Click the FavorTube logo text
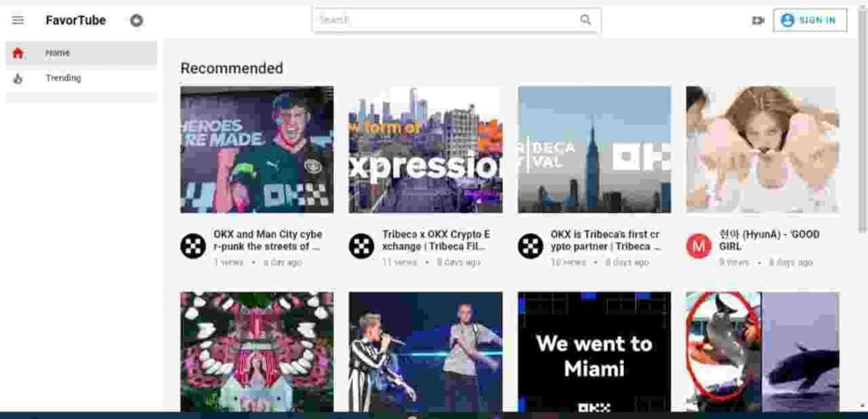This screenshot has height=419, width=868. (x=75, y=20)
